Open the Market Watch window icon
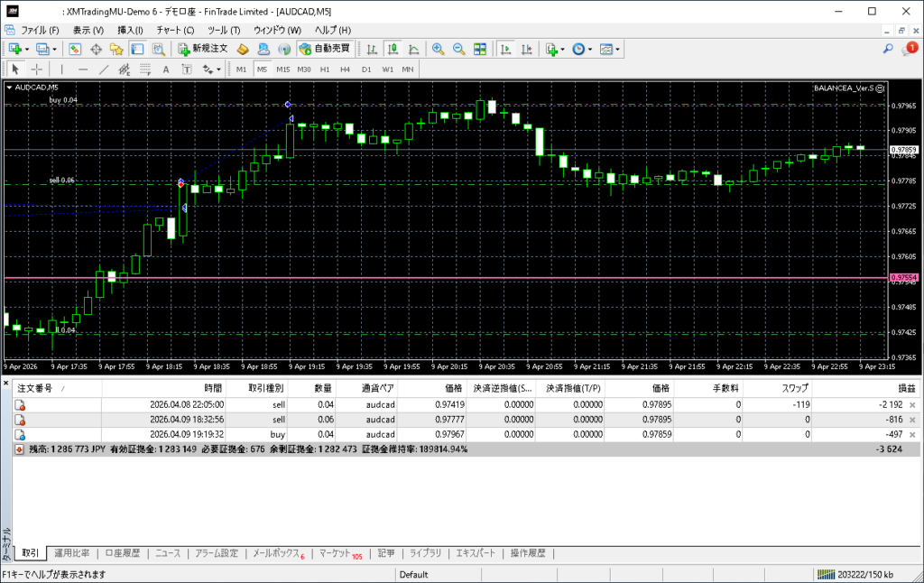924x583 pixels. click(x=75, y=49)
